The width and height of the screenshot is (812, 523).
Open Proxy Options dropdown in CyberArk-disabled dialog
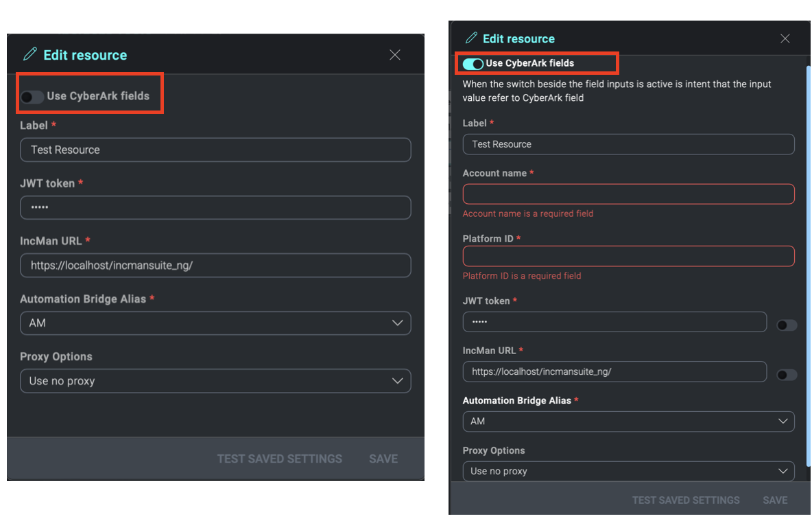(215, 381)
